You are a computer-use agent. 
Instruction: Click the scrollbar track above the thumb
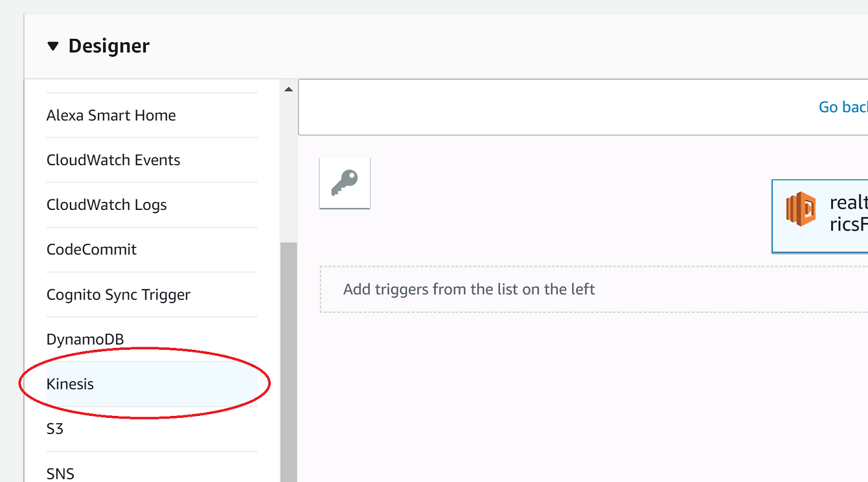(289, 168)
